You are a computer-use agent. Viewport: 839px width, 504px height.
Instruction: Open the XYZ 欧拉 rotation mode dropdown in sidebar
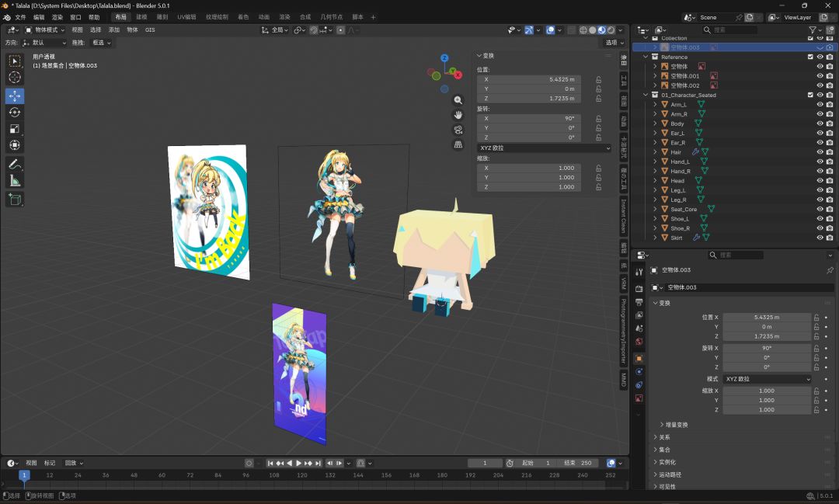click(544, 148)
